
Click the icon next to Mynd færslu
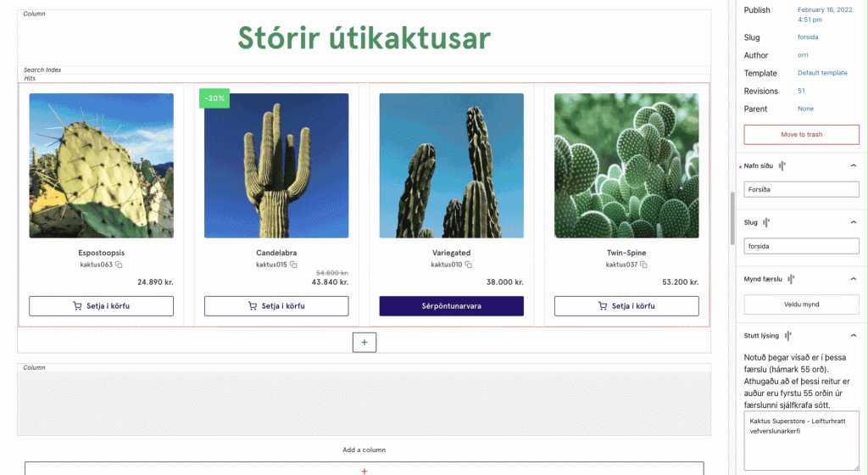tap(792, 278)
